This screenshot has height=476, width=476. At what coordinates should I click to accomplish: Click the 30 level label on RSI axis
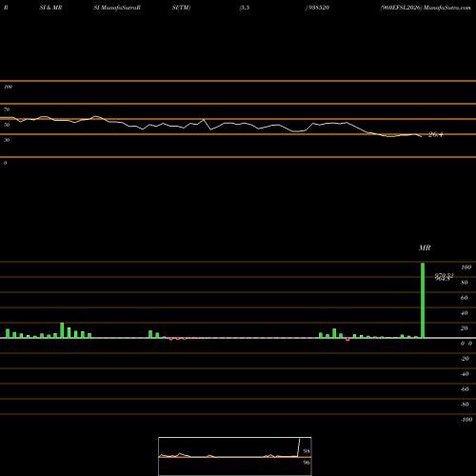click(7, 140)
